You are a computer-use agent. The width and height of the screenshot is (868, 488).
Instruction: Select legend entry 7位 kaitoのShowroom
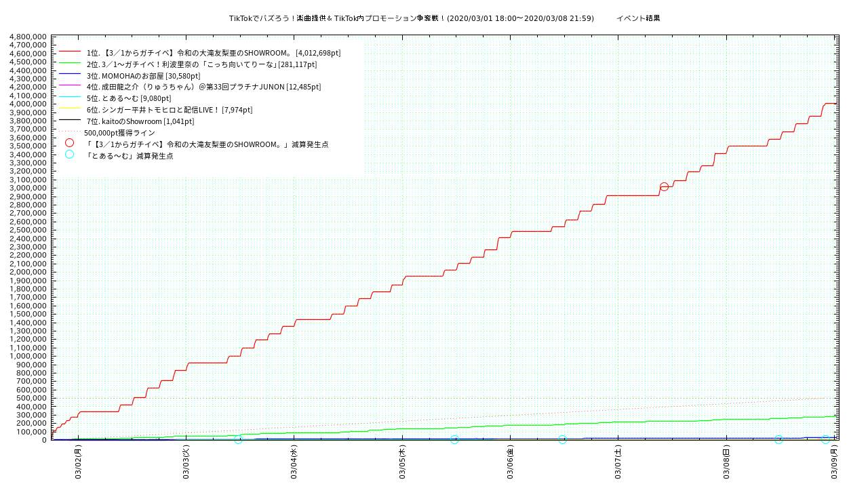click(x=140, y=121)
